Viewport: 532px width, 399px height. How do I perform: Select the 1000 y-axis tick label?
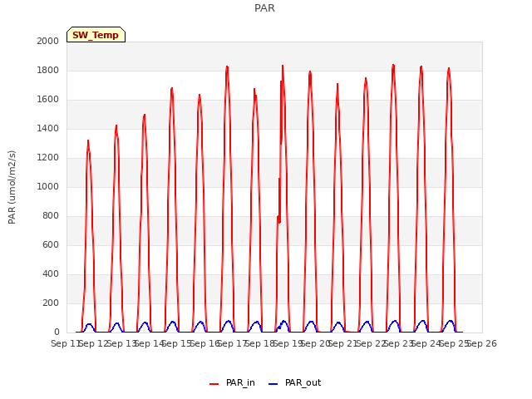48,186
